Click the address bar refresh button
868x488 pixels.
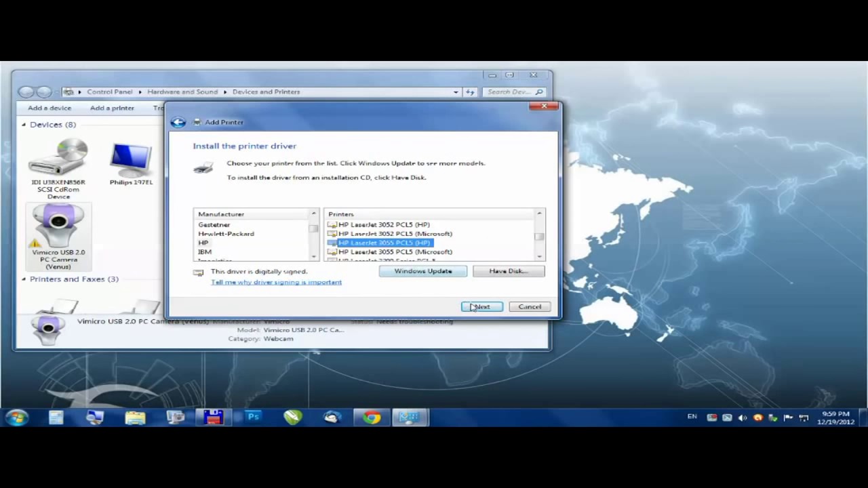click(470, 91)
